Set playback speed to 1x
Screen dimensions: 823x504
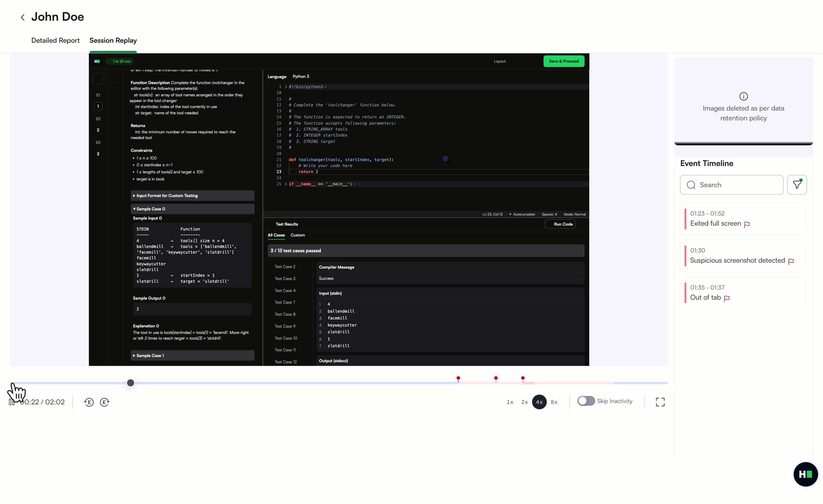(510, 402)
